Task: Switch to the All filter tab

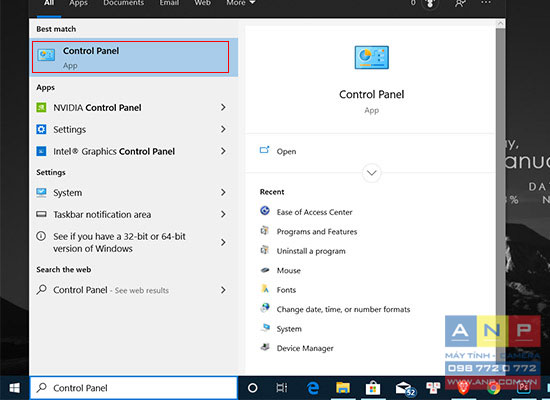Action: (x=49, y=3)
